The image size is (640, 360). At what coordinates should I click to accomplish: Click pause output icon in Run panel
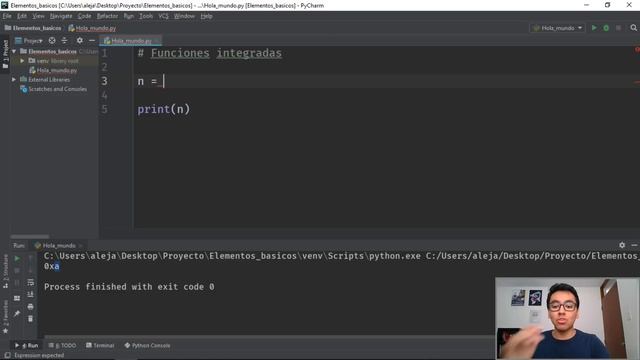[x=17, y=282]
